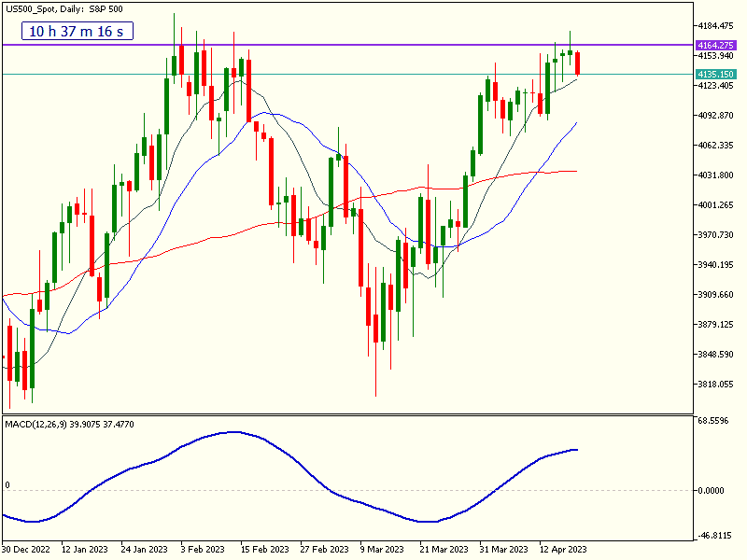The image size is (747, 560).
Task: Click the 3818.055 price axis label
Action: [x=716, y=385]
